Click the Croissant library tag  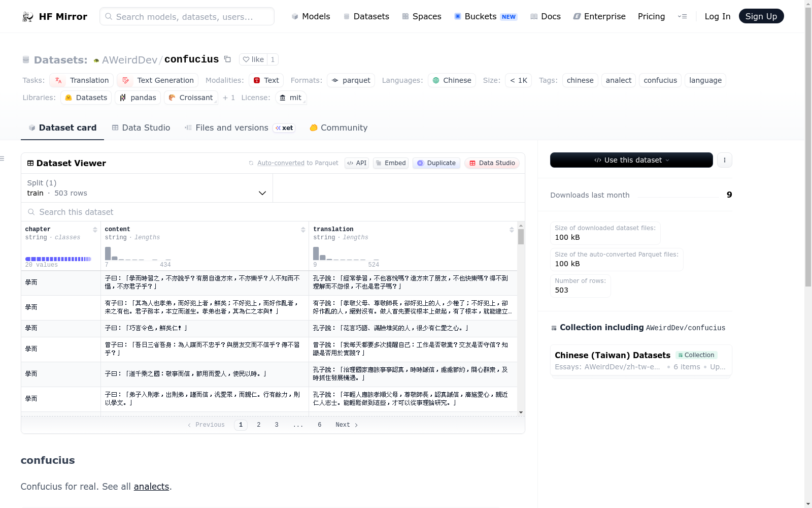191,98
